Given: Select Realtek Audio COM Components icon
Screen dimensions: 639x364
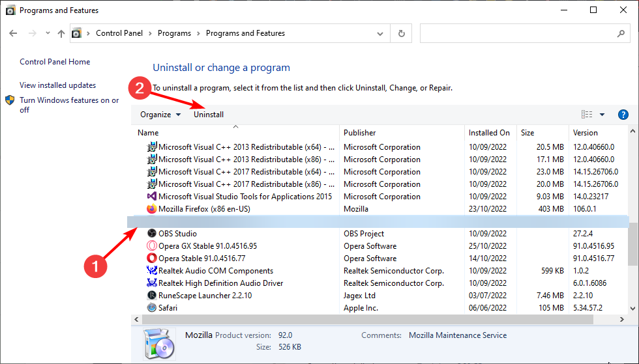Looking at the screenshot, I should [x=151, y=270].
